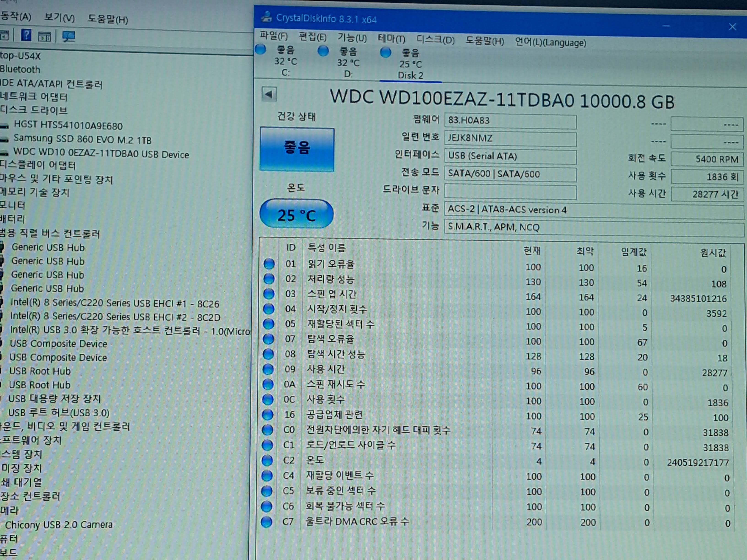Open the 언어(L)(Language) menu
The height and width of the screenshot is (560, 747).
pos(550,42)
